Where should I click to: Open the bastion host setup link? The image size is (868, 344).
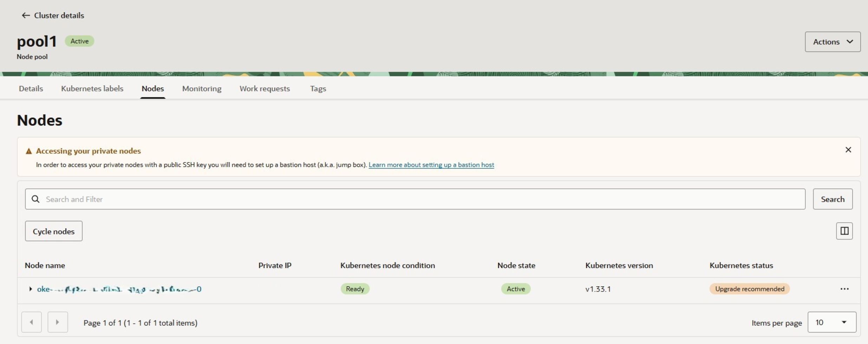click(x=432, y=164)
